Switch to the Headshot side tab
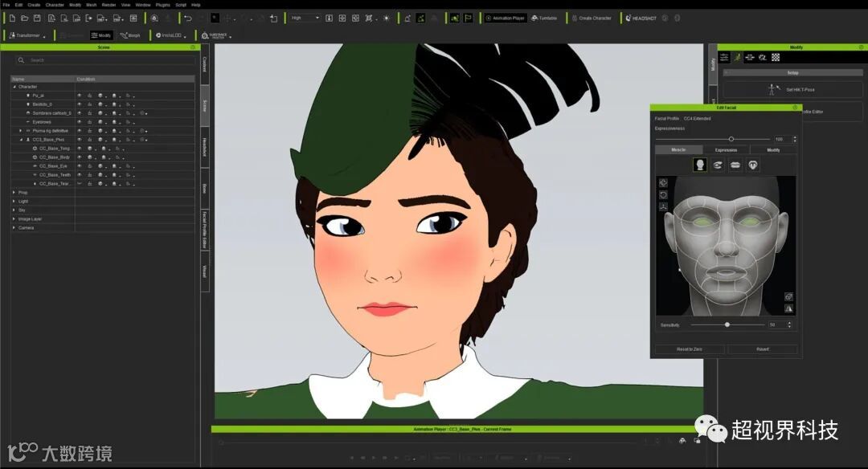This screenshot has height=469, width=868. pos(204,148)
